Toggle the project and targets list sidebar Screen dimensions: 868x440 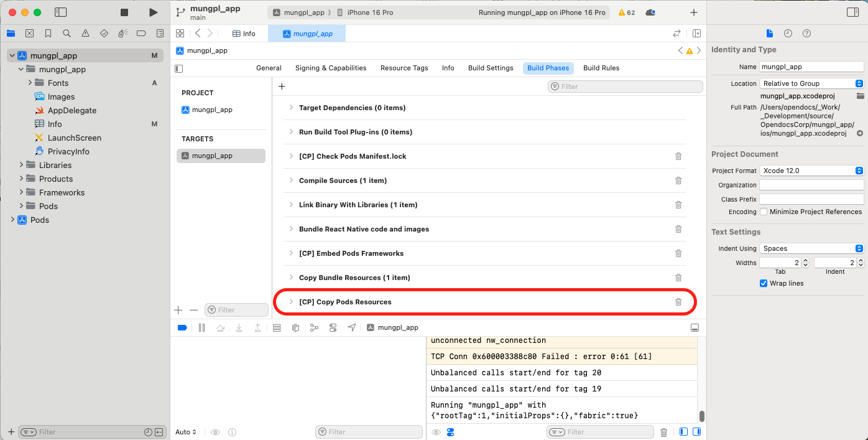pos(179,68)
